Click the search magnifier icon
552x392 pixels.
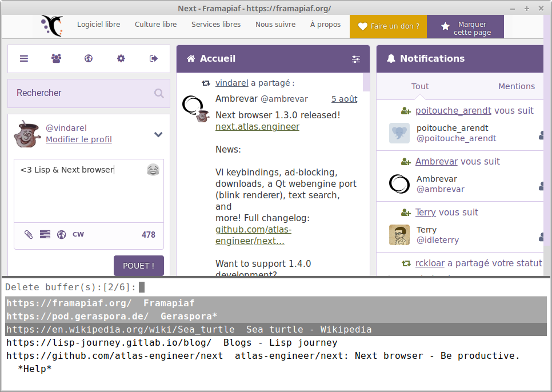tap(159, 93)
